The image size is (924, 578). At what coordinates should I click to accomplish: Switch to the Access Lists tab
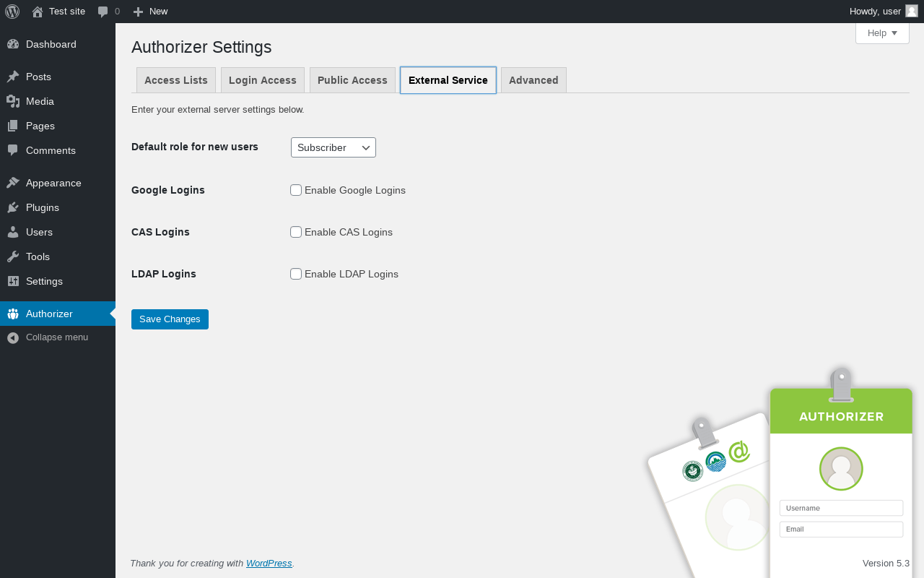click(176, 80)
